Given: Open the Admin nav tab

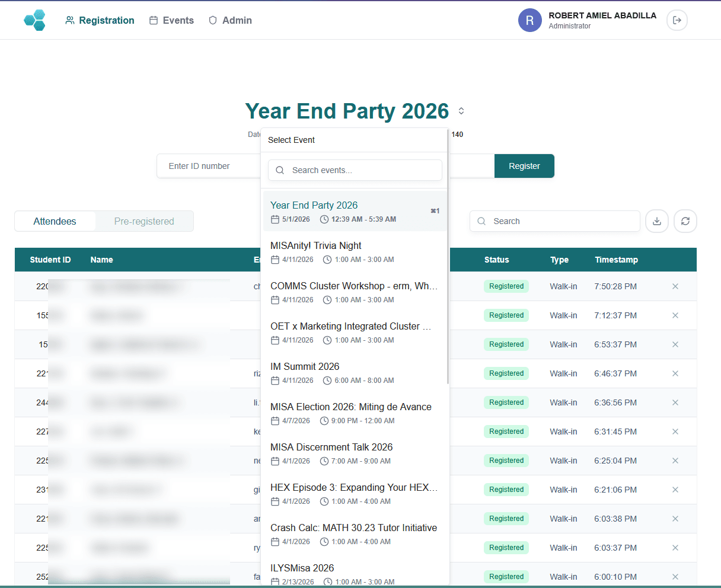Looking at the screenshot, I should pyautogui.click(x=230, y=20).
